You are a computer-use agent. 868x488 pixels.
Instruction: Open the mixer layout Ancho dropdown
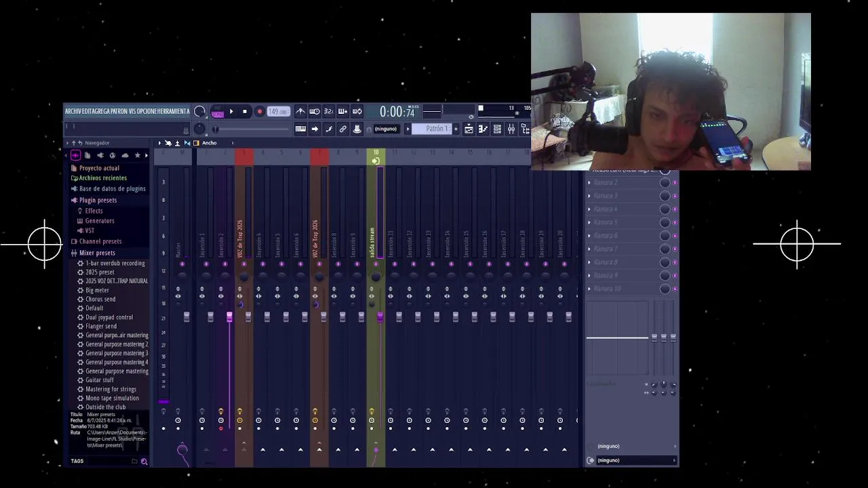click(209, 143)
